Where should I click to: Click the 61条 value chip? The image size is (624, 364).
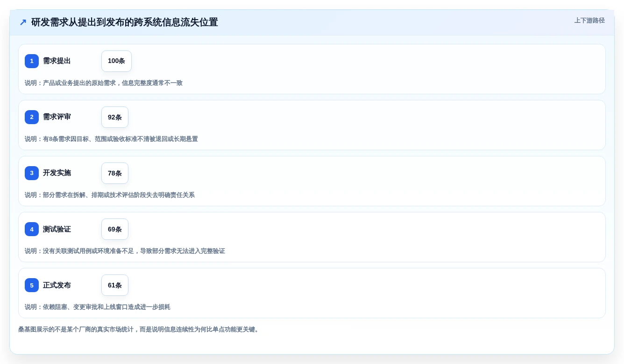(115, 285)
